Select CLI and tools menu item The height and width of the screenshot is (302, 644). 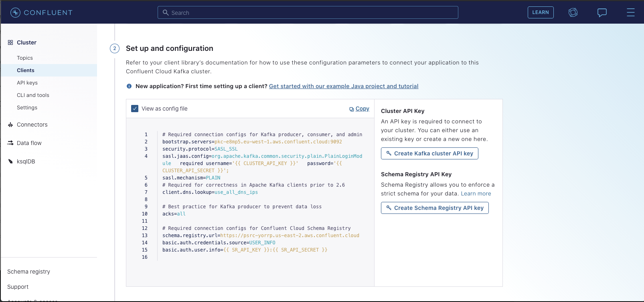pos(33,95)
